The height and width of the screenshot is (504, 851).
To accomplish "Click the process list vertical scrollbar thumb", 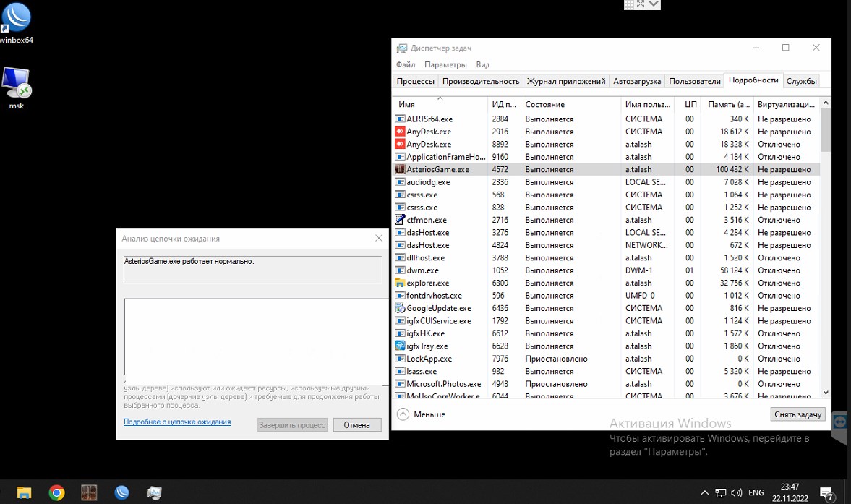I will (826, 130).
